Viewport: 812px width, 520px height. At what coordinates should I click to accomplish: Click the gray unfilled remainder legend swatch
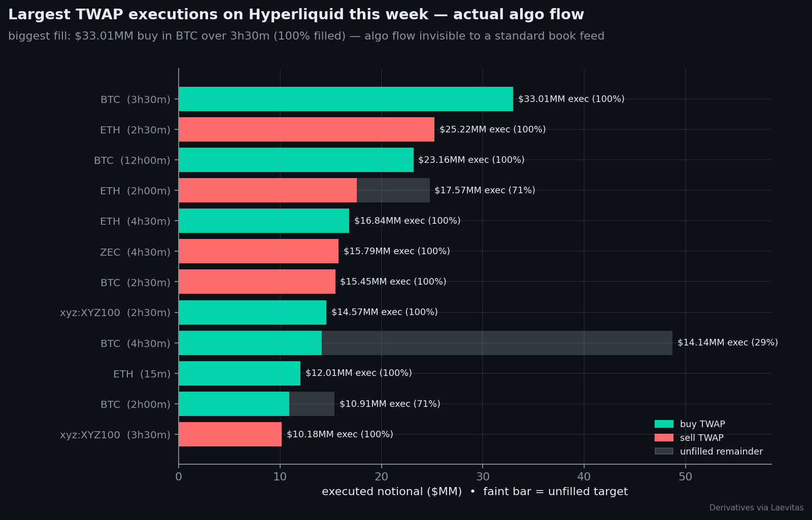click(664, 452)
